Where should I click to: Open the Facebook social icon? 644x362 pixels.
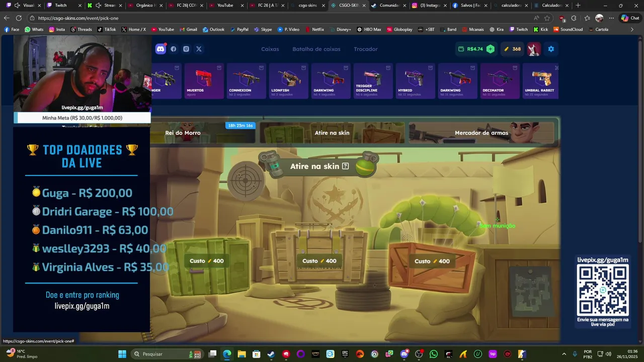click(174, 49)
